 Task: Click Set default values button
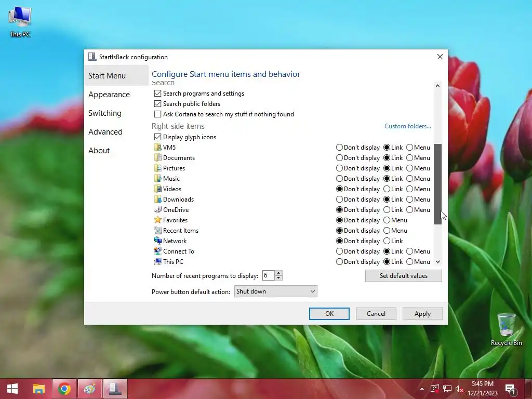click(x=403, y=275)
